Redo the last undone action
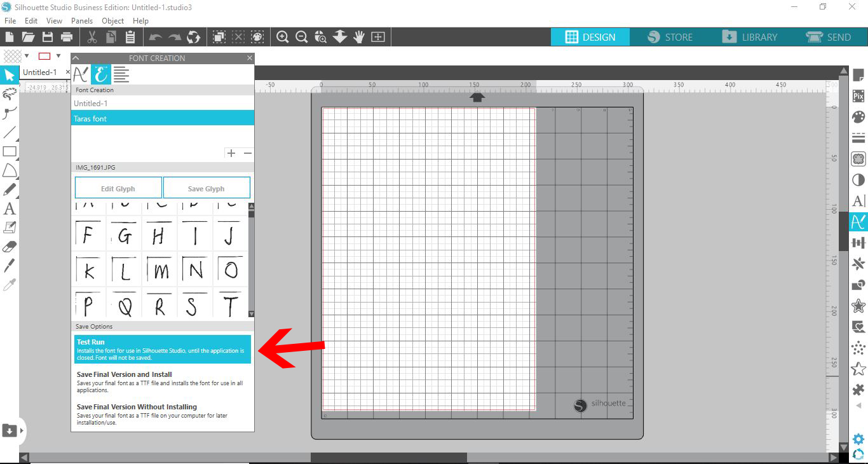This screenshot has width=868, height=464. point(175,38)
